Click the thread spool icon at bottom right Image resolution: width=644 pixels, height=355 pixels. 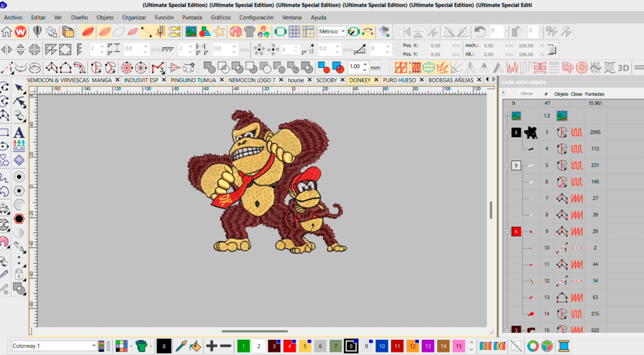[563, 346]
